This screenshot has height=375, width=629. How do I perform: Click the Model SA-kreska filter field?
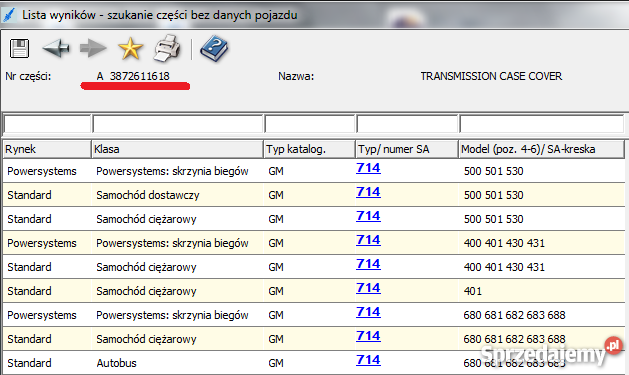[542, 124]
